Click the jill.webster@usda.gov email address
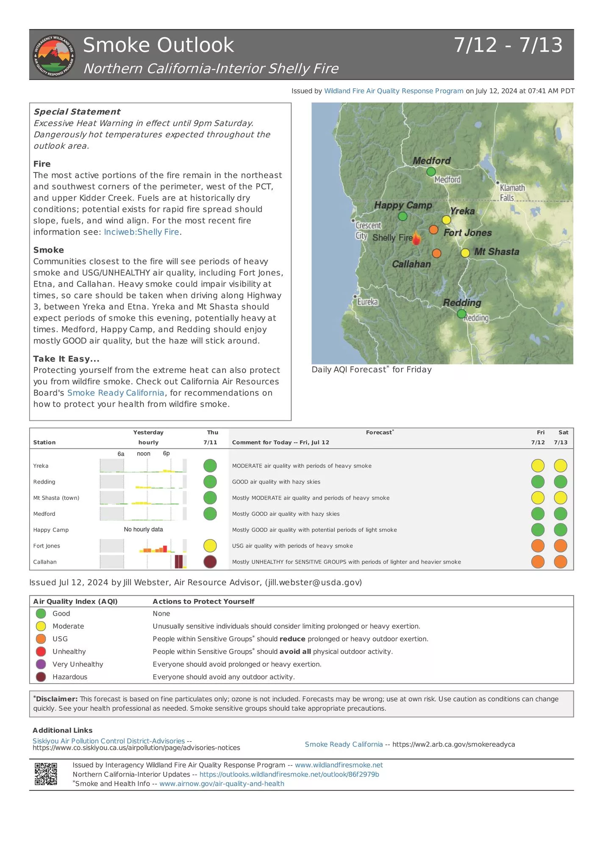 314,583
